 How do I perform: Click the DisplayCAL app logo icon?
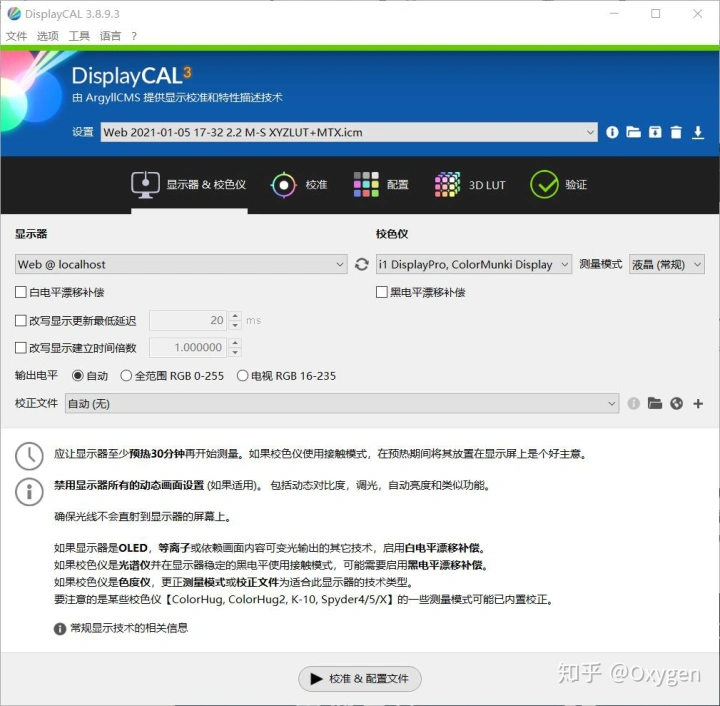14,14
